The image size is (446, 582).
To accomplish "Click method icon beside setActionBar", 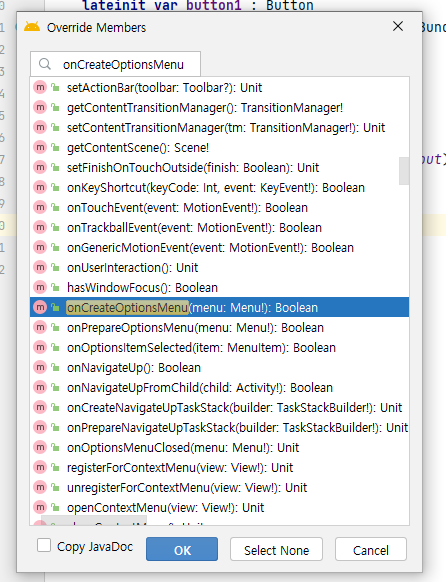I will 40,88.
